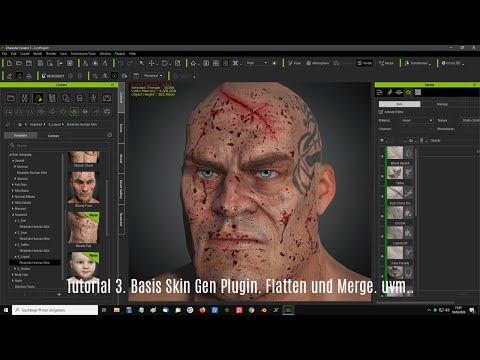The height and width of the screenshot is (360, 480).
Task: Click the Atmosphere button in toolbar
Action: tap(318, 63)
